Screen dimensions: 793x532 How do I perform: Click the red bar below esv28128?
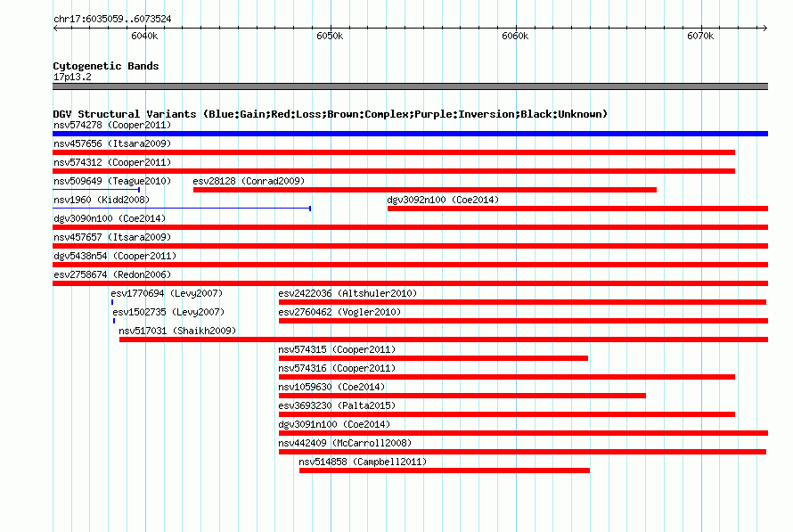tap(425, 190)
